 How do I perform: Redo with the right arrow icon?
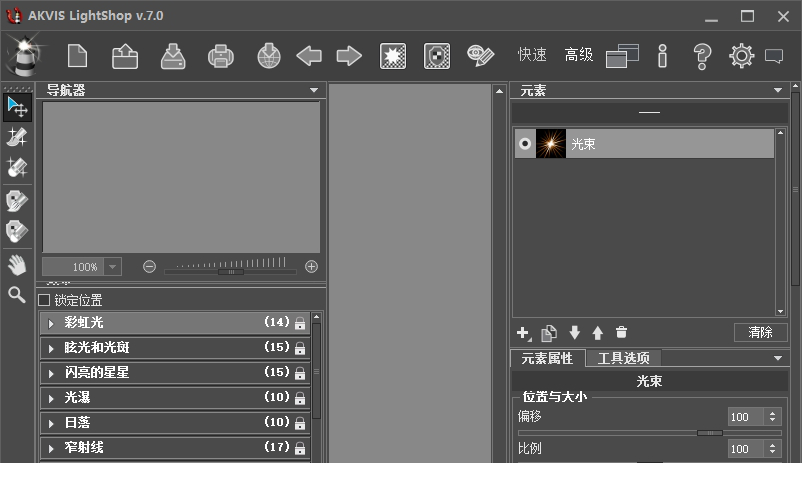(349, 56)
